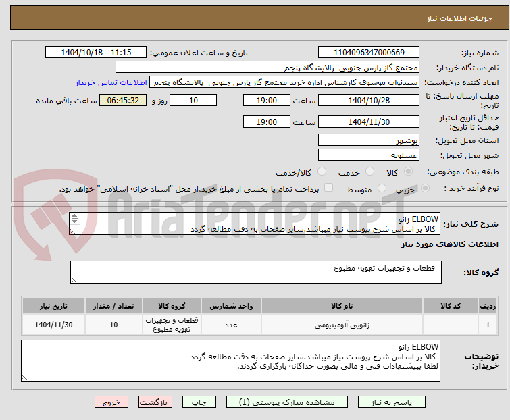The height and width of the screenshot is (420, 510).
Task: Click the price validity date 1404/11/30 field
Action: (369, 122)
